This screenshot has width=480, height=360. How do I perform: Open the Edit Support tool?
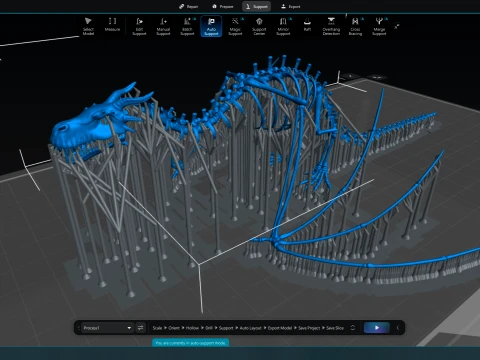pyautogui.click(x=139, y=26)
